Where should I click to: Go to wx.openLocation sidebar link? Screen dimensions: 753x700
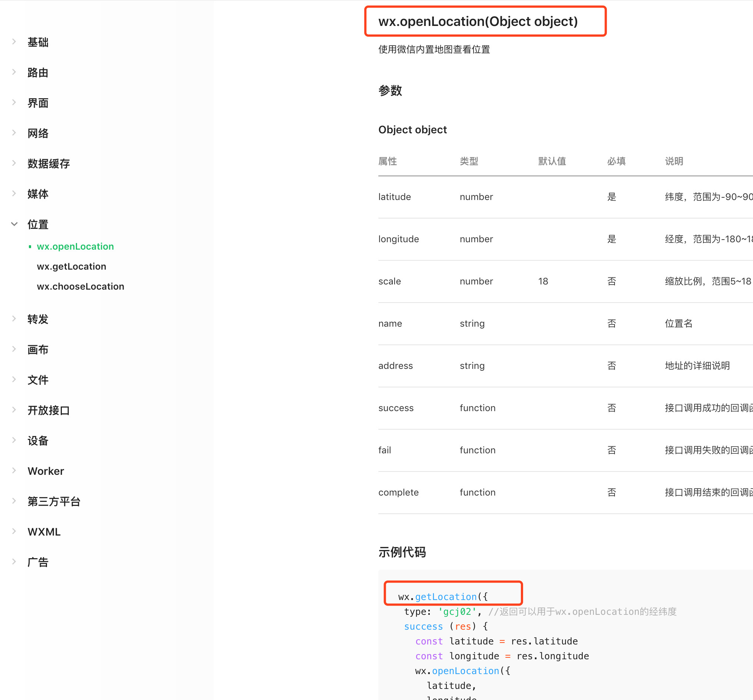point(76,246)
